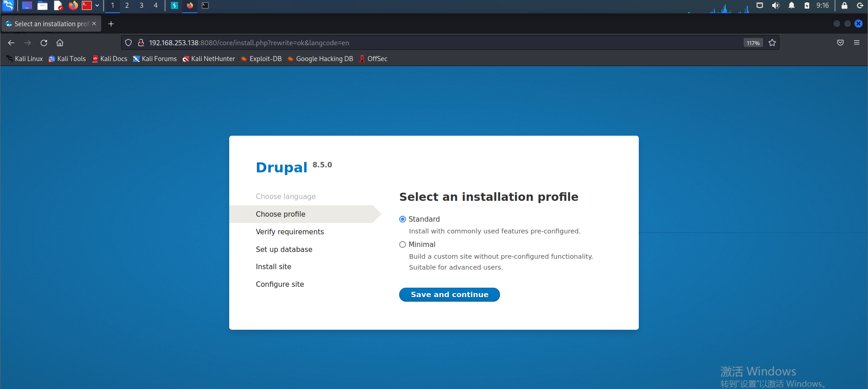Open the Kali applications menu

[8, 5]
